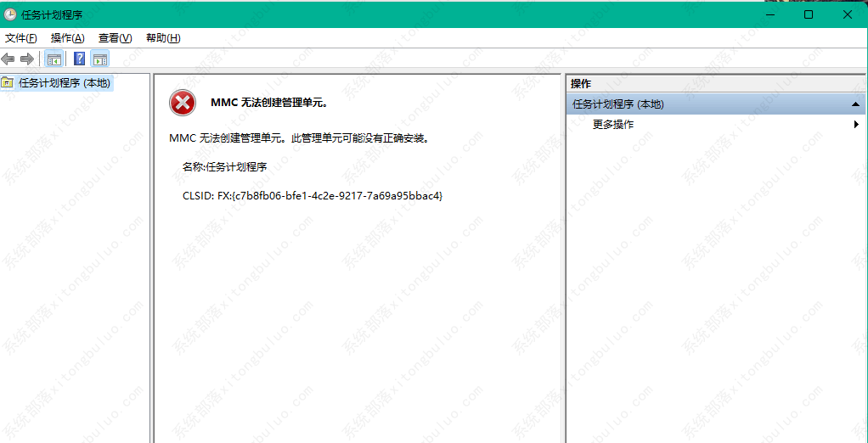868x443 pixels.
Task: Close the 任务计划程序 window
Action: (x=848, y=15)
